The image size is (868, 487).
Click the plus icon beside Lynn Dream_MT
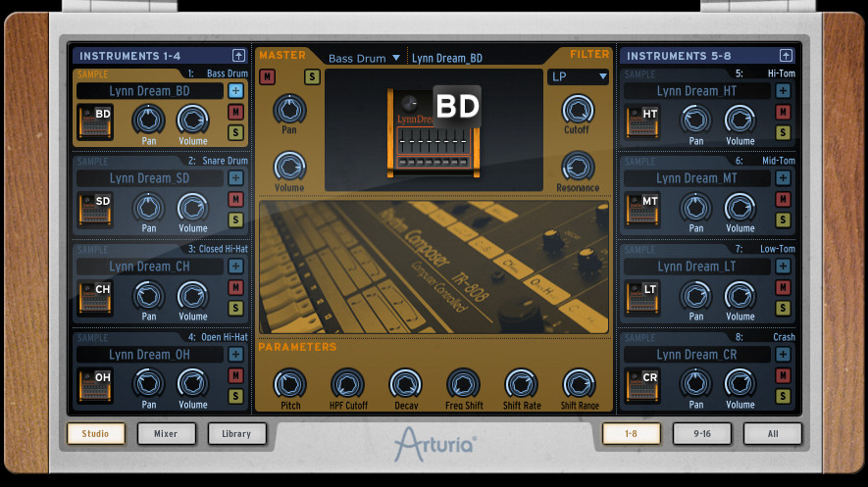[783, 178]
